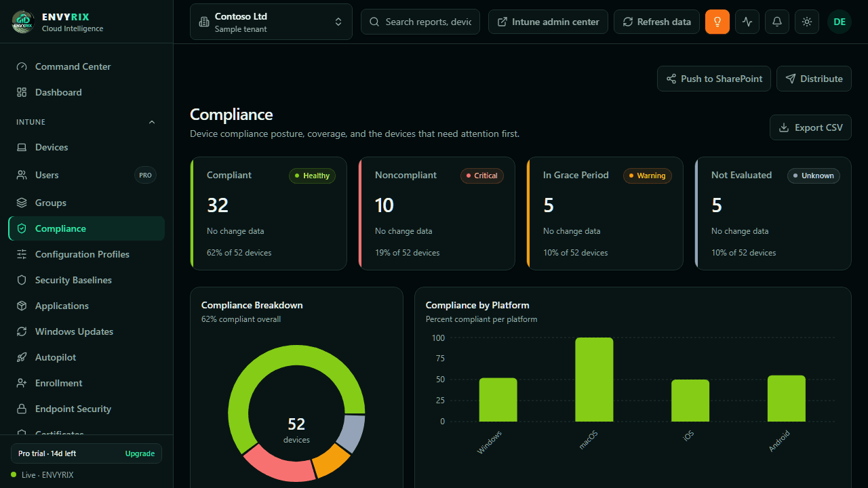This screenshot has height=488, width=868.
Task: Open Devices in the sidebar
Action: (86, 147)
